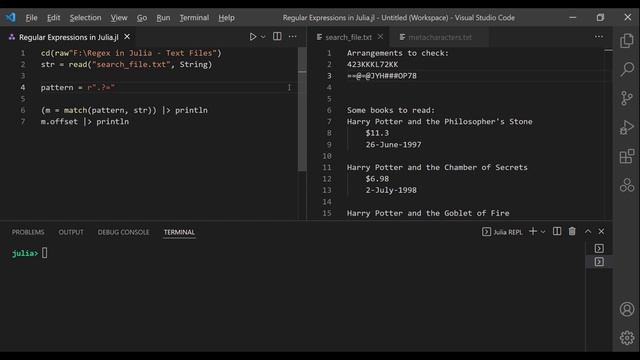Expand the new terminal launch profile dropdown
640x360 pixels.
pos(543,231)
